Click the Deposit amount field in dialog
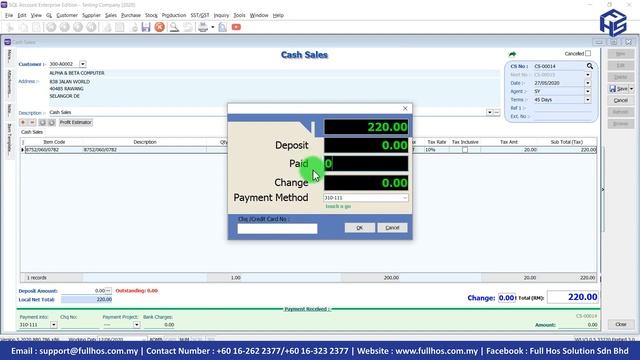This screenshot has width=640, height=360. 366,145
